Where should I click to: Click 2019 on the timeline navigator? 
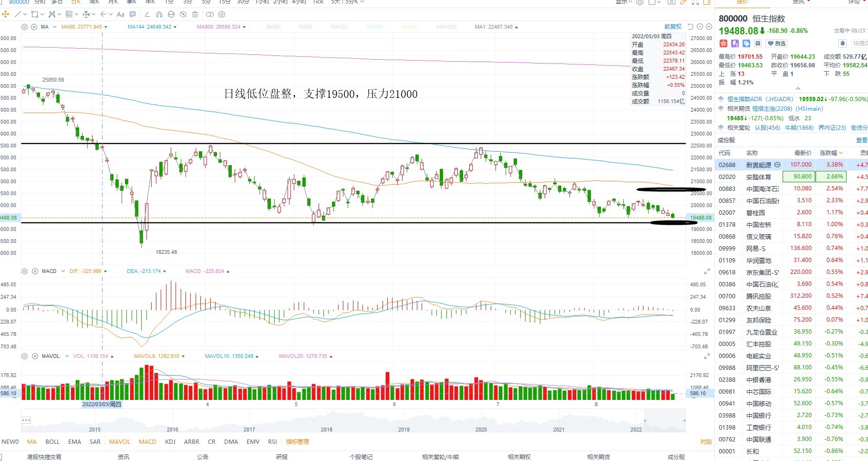tap(403, 430)
